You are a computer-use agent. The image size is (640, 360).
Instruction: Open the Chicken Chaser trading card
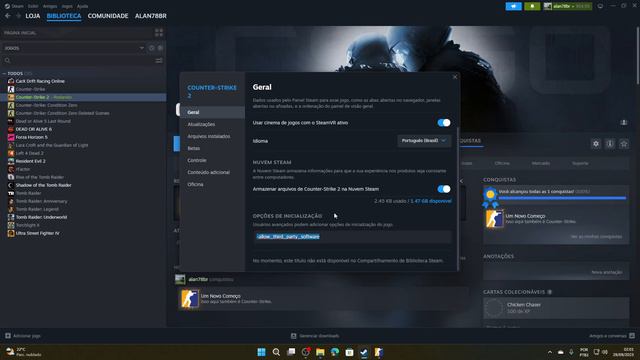(556, 308)
